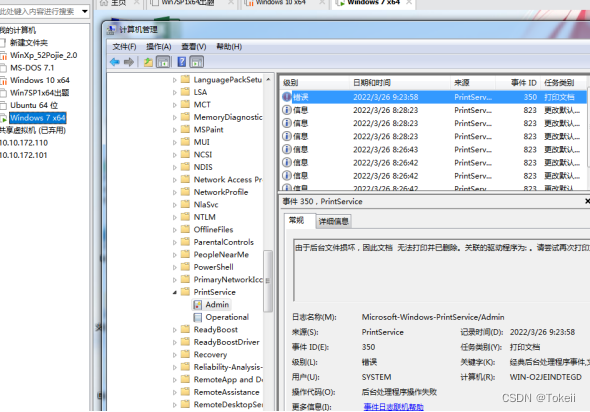This screenshot has width=590, height=412.
Task: Click the Ubuntu 64 位 VM icon
Action: click(3, 105)
